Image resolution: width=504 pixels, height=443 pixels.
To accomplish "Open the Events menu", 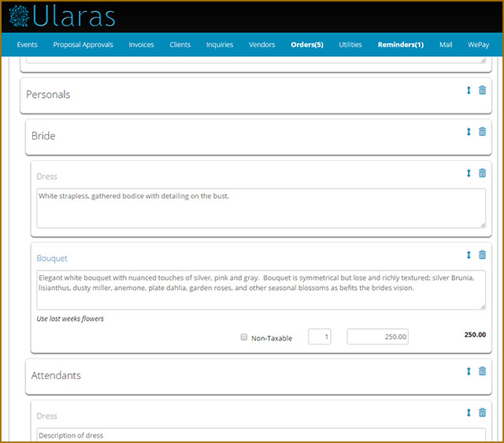I will (x=27, y=45).
